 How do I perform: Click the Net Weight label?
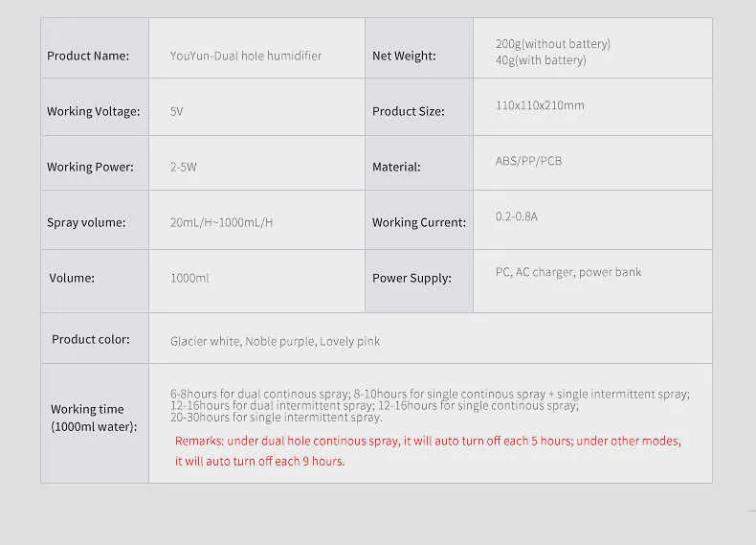pyautogui.click(x=404, y=56)
